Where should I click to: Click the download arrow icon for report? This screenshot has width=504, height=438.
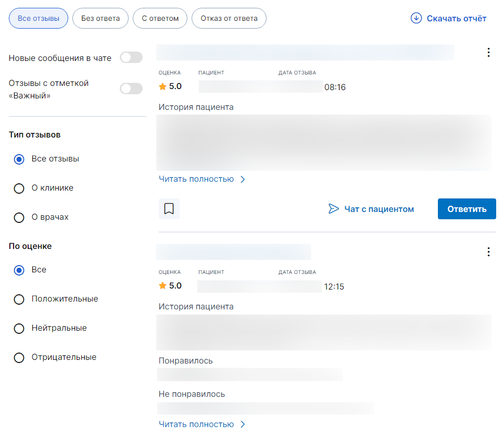tap(416, 18)
